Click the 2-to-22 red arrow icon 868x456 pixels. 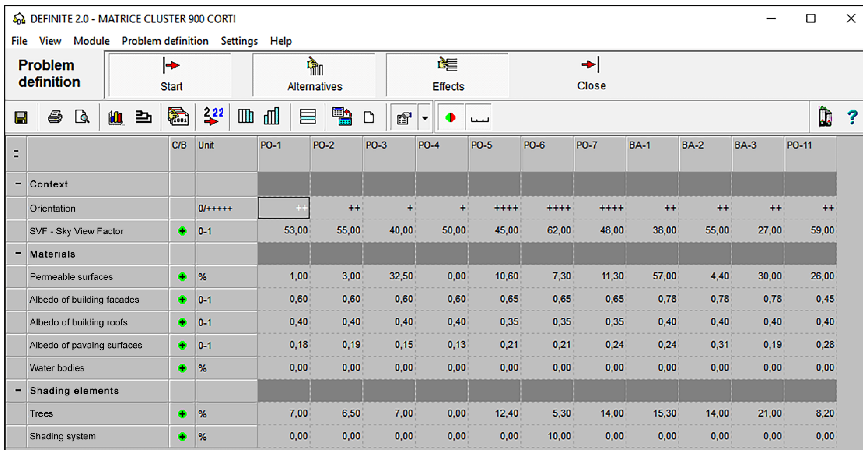pyautogui.click(x=213, y=117)
